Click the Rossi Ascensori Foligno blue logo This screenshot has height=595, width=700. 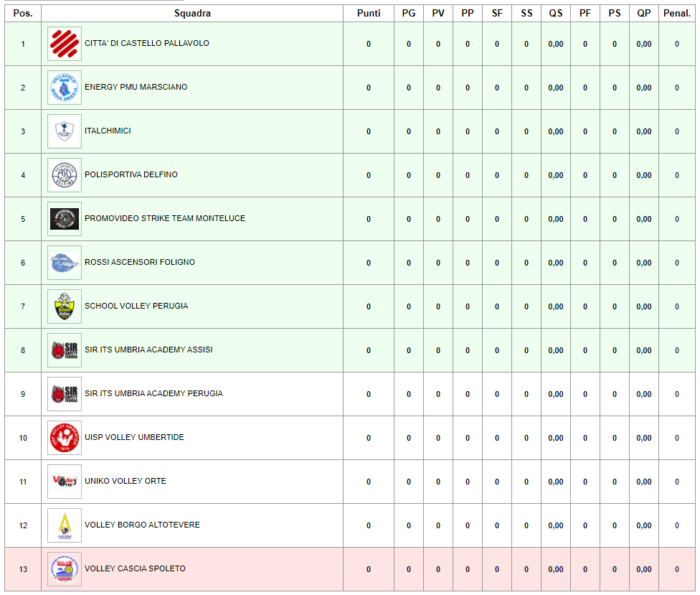(x=65, y=263)
